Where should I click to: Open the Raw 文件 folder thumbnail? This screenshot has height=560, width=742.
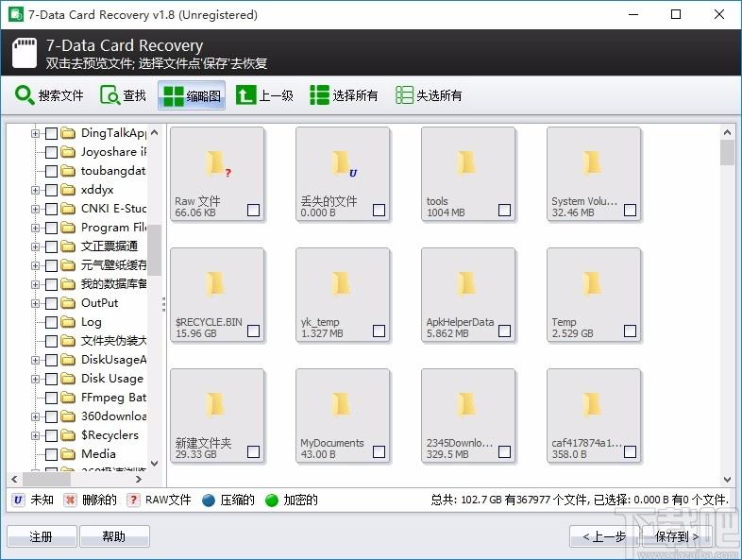pos(217,174)
